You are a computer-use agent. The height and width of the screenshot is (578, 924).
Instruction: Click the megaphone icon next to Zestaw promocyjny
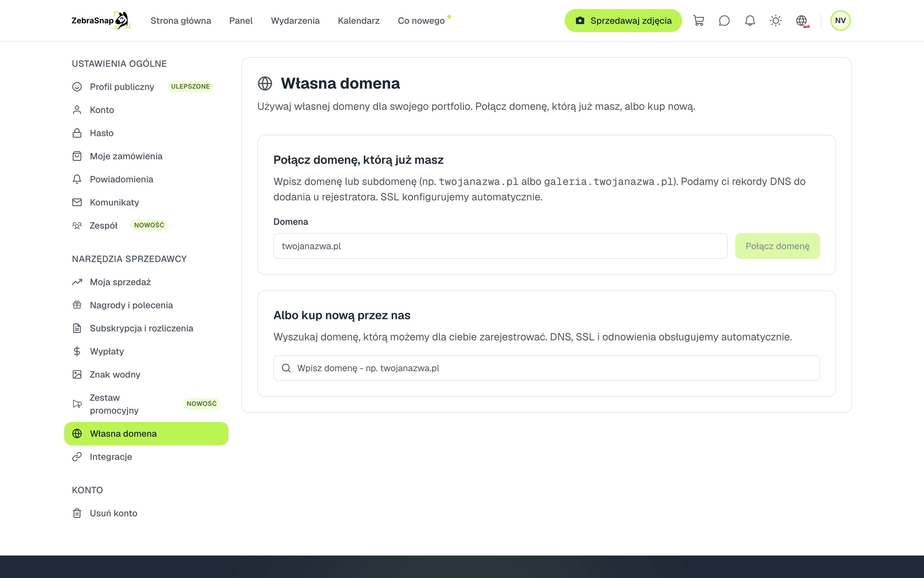(x=77, y=404)
